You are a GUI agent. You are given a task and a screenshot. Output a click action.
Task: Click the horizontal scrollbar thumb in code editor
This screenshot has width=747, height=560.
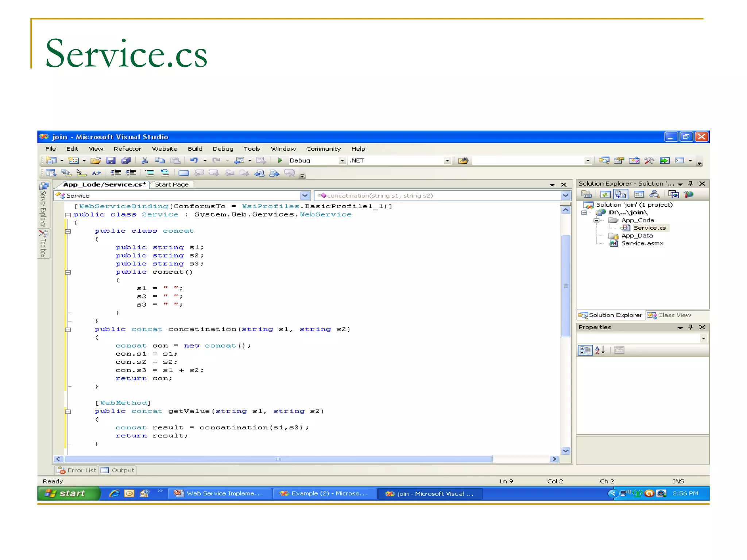click(278, 459)
